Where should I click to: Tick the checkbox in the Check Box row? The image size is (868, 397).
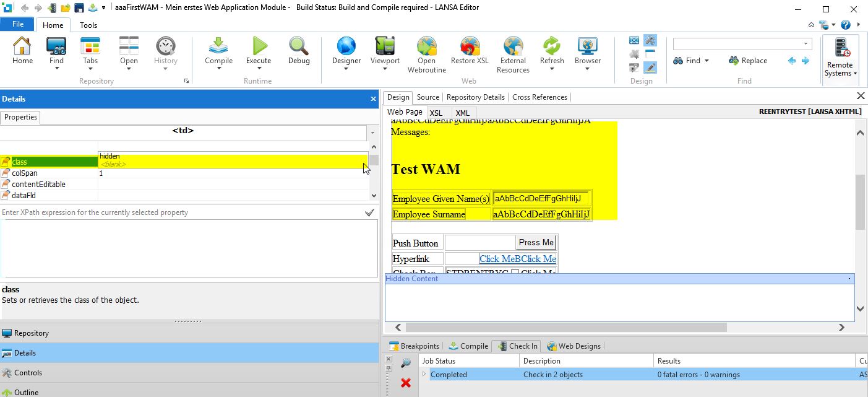click(x=515, y=273)
